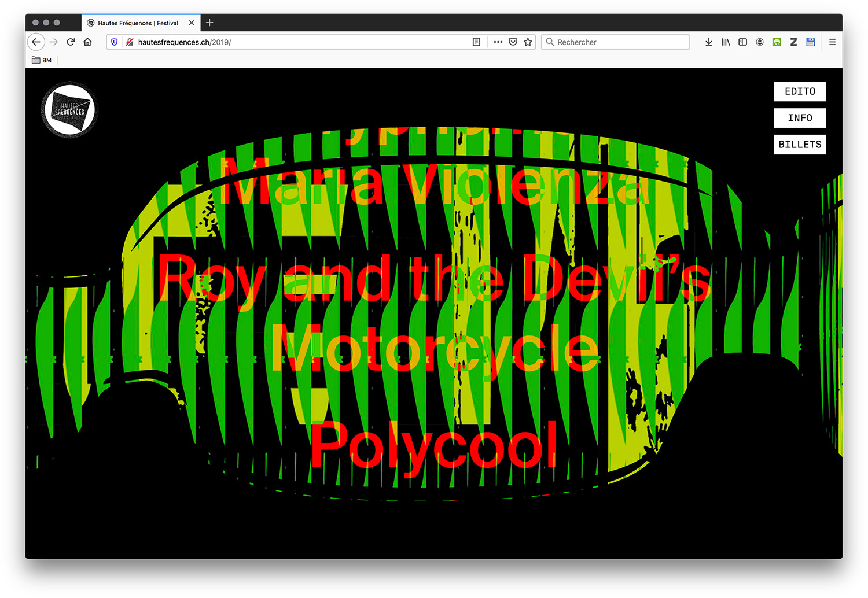This screenshot has width=868, height=598.
Task: Open the tracking protection shield icon
Action: [115, 42]
